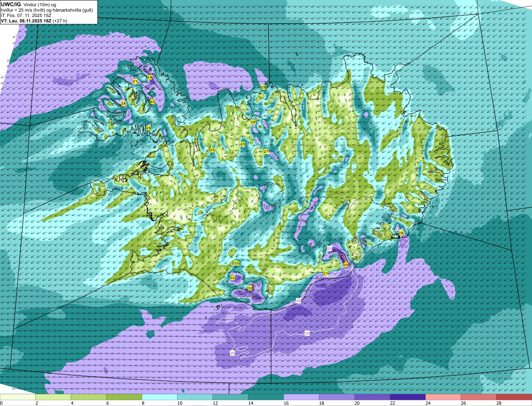Pick the light green 4–6 m/s swatch
532x406 pixels.
[x=89, y=397]
